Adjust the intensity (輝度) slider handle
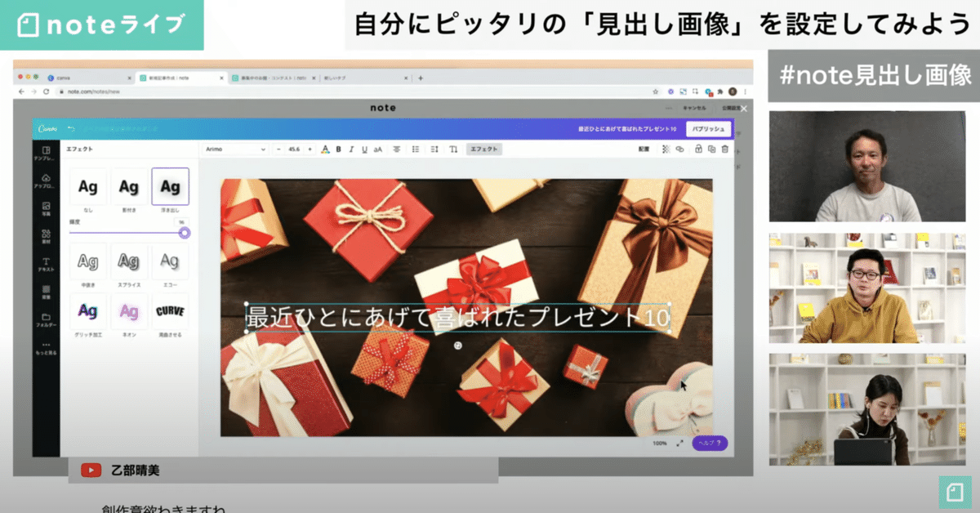The height and width of the screenshot is (513, 980). coord(185,233)
